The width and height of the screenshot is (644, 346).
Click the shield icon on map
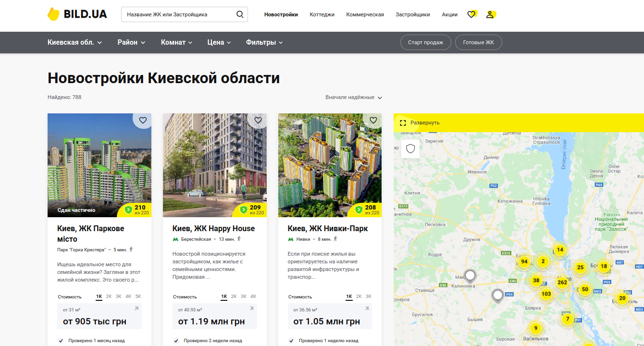coord(410,148)
